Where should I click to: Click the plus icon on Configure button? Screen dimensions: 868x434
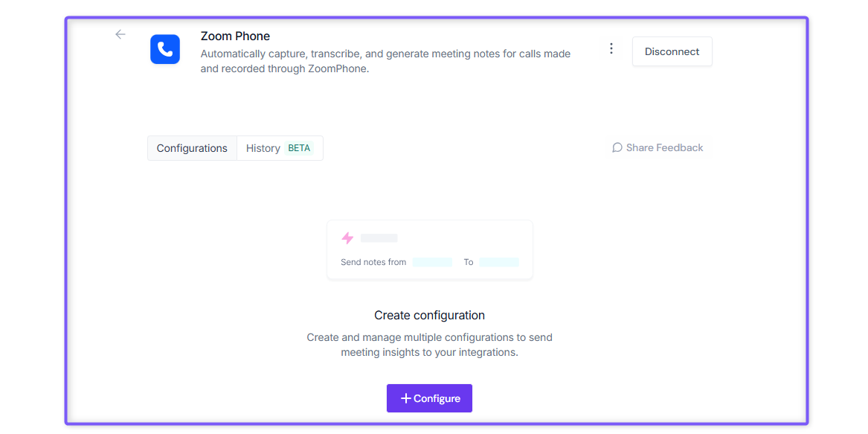tap(406, 398)
